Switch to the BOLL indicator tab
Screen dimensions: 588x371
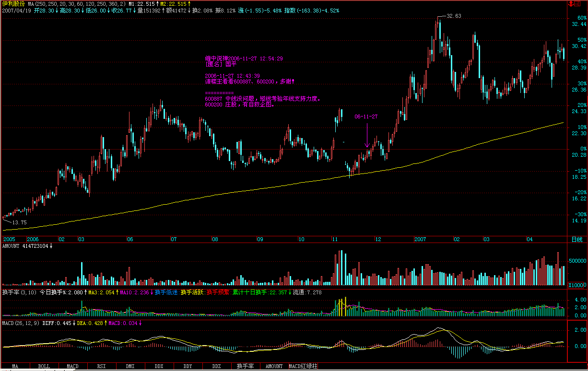click(44, 366)
